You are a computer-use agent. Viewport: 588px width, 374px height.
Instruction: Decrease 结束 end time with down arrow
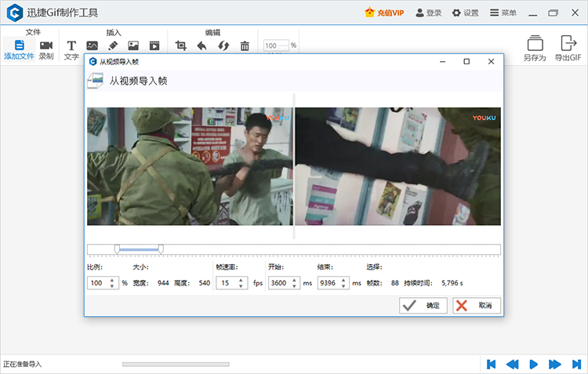(343, 286)
